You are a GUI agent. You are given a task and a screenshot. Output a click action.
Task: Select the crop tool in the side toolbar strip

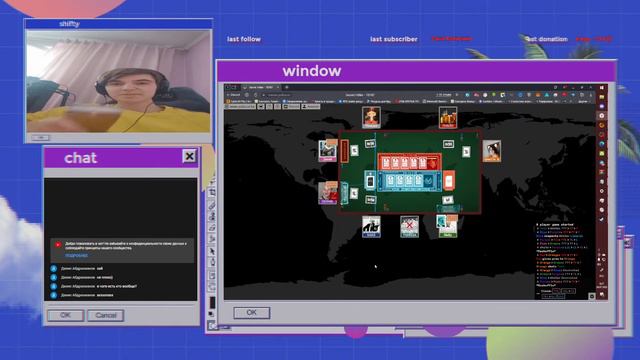point(212,193)
